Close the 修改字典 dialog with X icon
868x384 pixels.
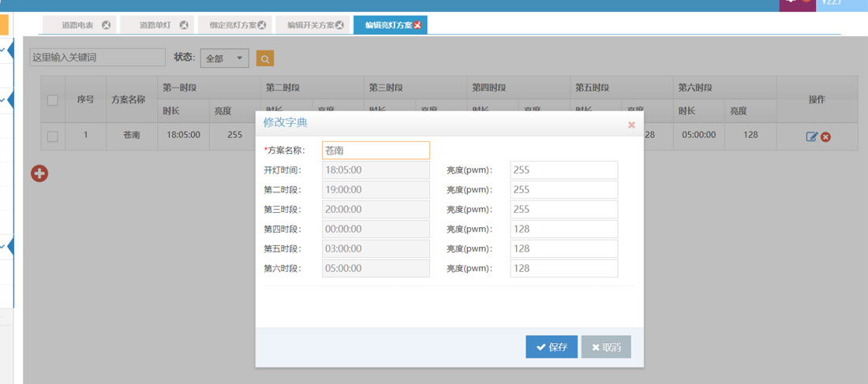coord(630,125)
